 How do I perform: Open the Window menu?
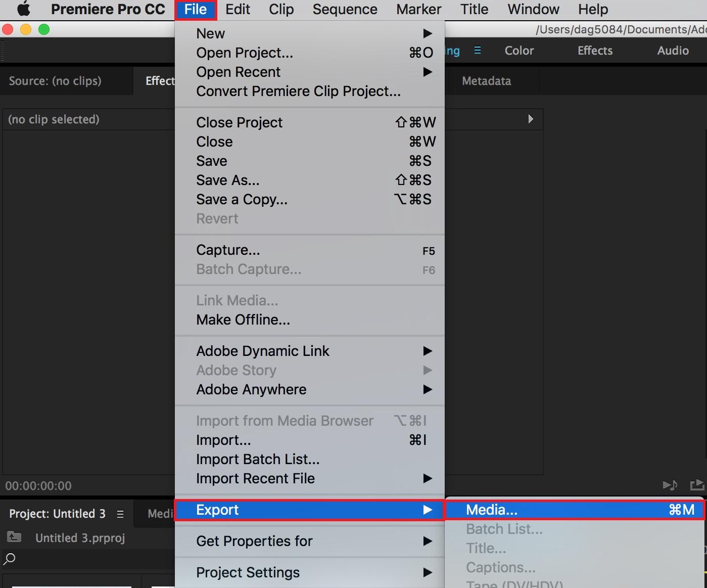533,9
